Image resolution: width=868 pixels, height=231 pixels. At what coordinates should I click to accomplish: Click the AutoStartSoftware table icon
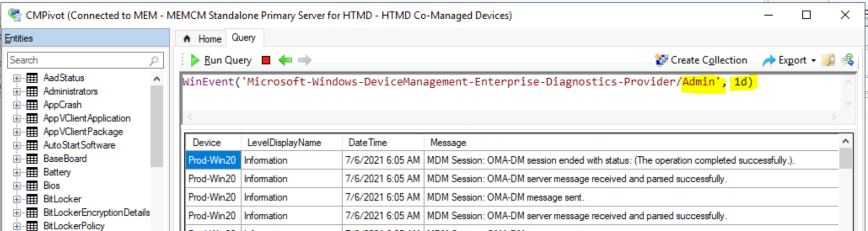(32, 146)
